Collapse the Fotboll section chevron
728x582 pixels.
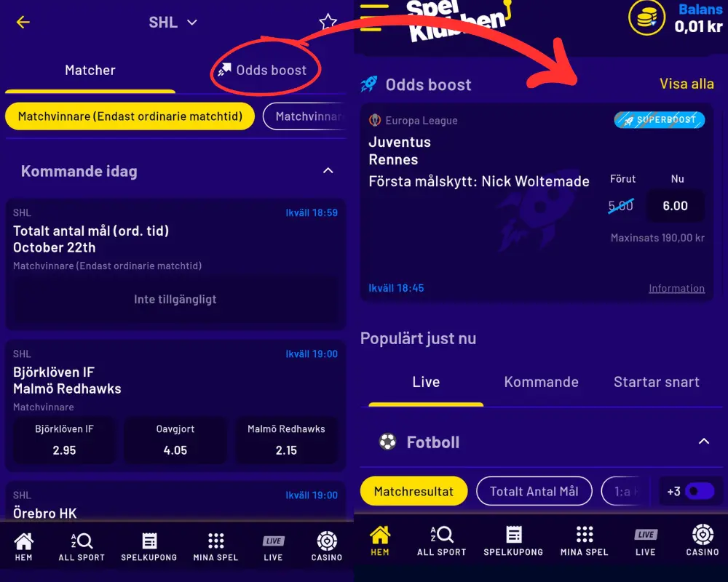704,442
